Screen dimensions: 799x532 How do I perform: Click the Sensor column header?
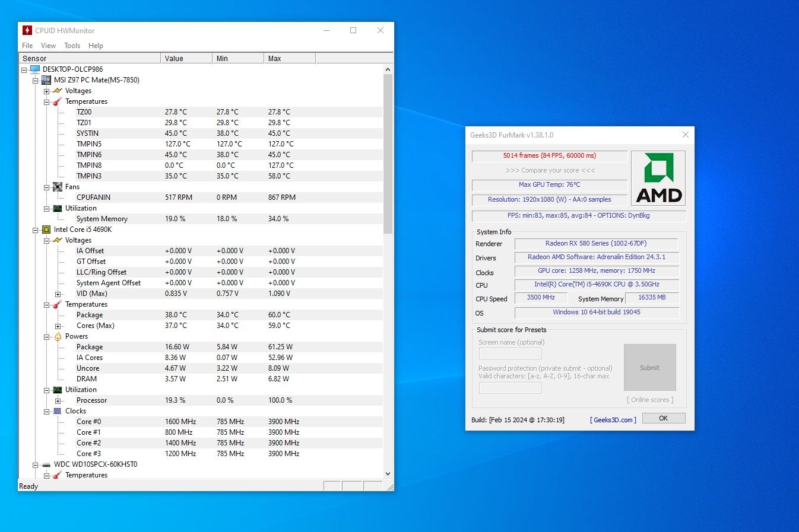coord(90,58)
